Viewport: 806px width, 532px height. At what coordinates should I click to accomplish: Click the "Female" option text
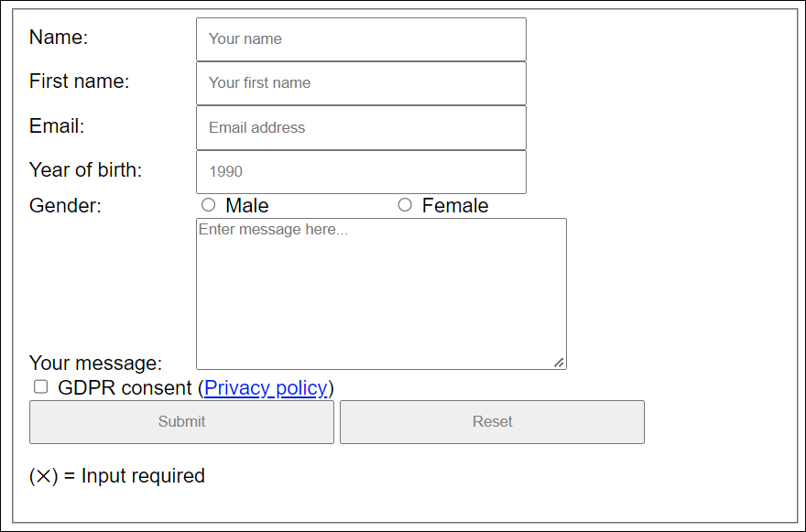455,206
